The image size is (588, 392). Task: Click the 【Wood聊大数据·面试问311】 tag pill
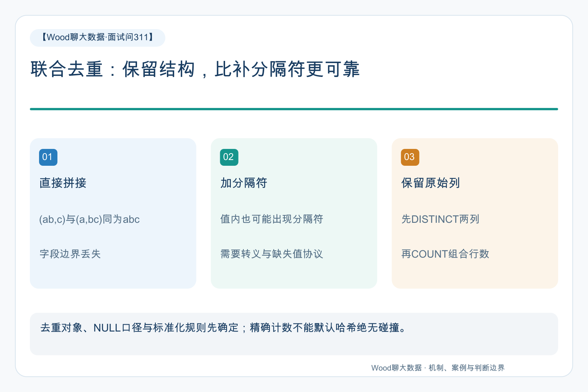pos(98,38)
